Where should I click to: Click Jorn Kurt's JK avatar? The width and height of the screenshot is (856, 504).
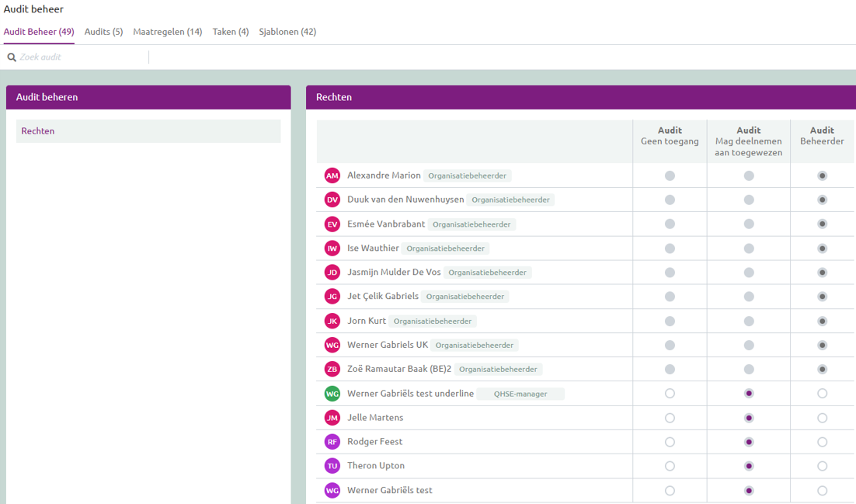(332, 321)
